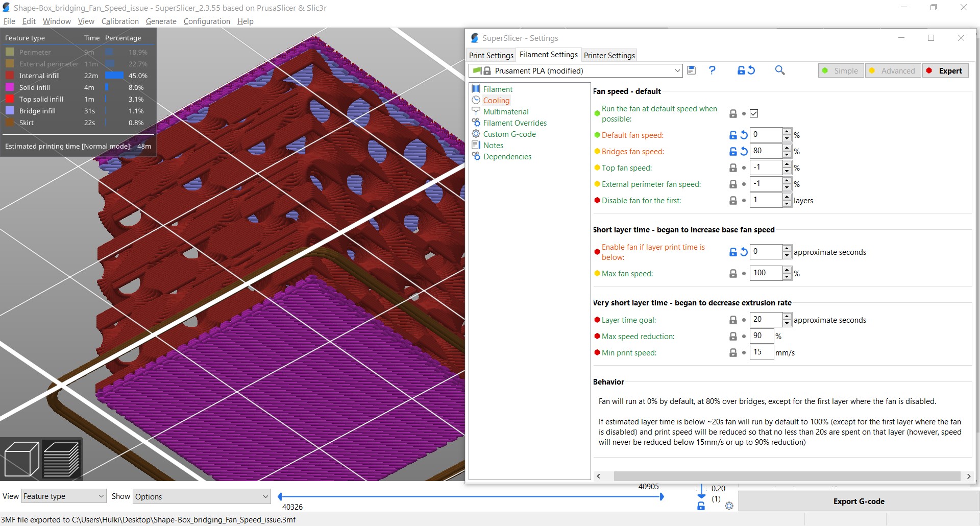Toggle the layer slider lock icon

click(x=701, y=506)
